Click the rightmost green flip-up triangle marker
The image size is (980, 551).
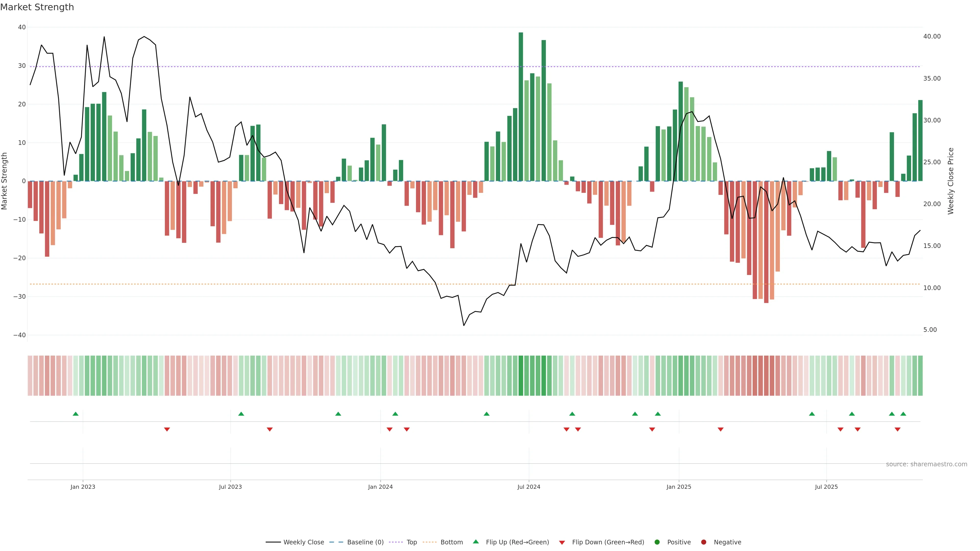[x=903, y=414]
